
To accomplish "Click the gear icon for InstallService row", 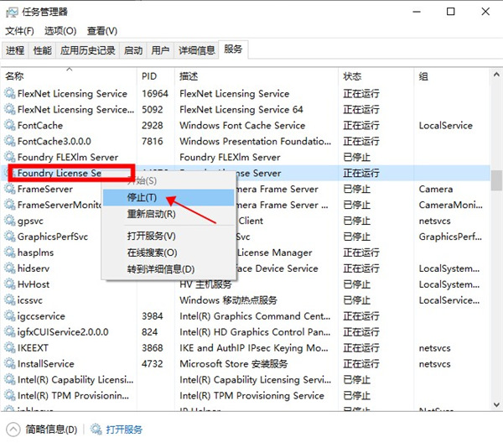I will (x=10, y=364).
